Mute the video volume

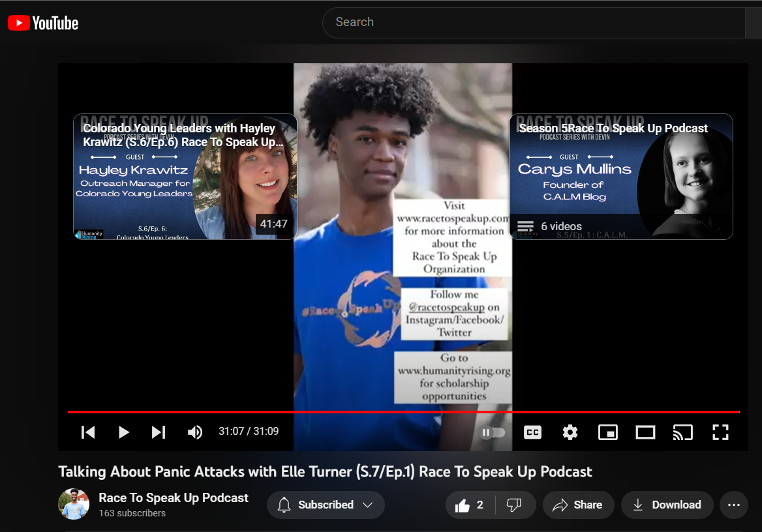(x=195, y=432)
